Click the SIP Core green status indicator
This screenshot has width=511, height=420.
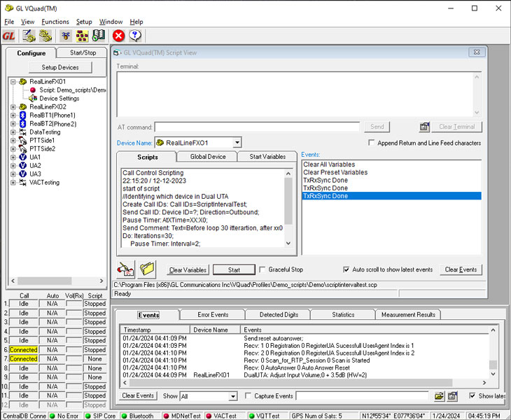click(87, 416)
